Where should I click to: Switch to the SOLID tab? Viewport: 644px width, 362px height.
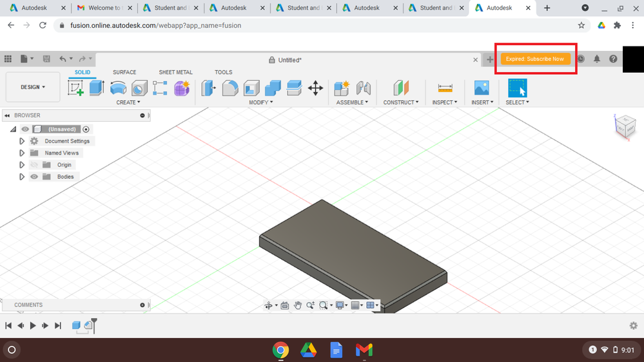click(x=82, y=72)
